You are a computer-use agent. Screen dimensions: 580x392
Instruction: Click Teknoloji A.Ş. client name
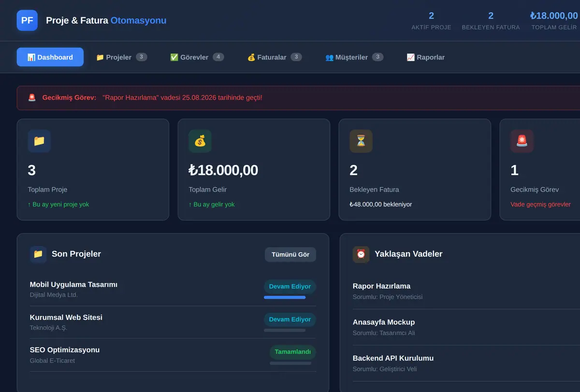click(x=48, y=328)
